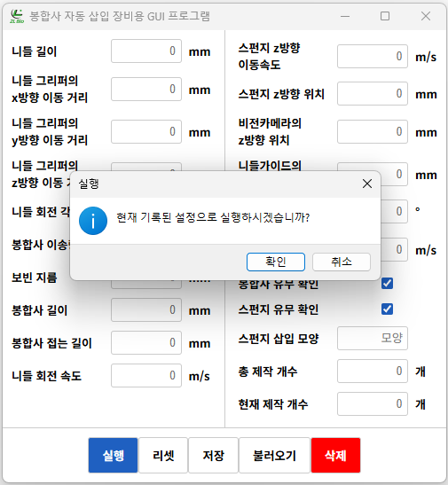Confirm execution with 확인 button
Viewport: 448px width, 485px height.
tap(276, 262)
